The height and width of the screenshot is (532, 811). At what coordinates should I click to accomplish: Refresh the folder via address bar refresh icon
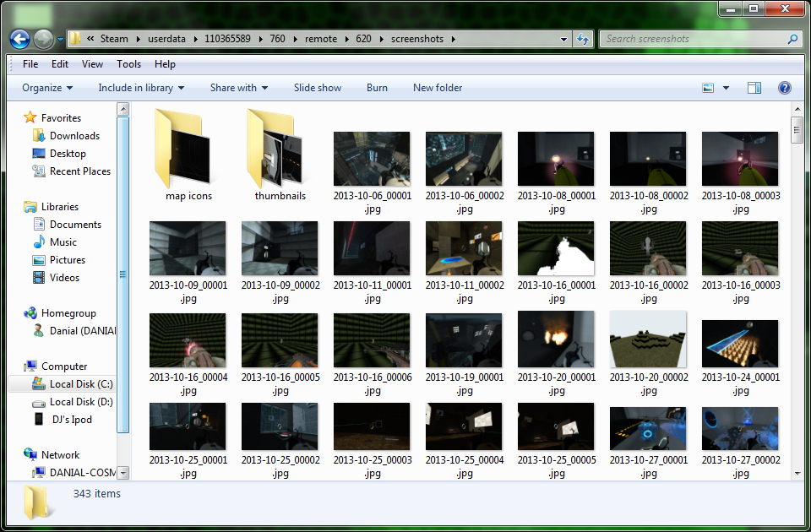(583, 39)
